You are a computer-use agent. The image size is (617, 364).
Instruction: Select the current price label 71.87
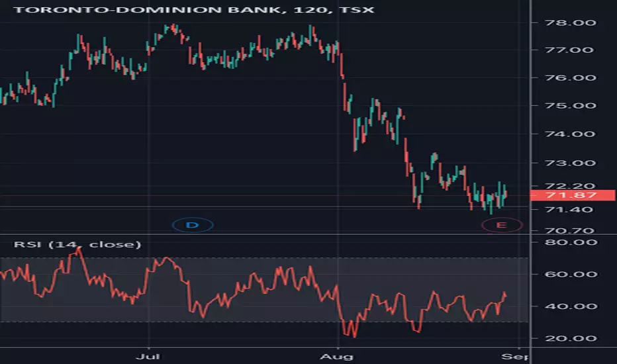pyautogui.click(x=573, y=195)
